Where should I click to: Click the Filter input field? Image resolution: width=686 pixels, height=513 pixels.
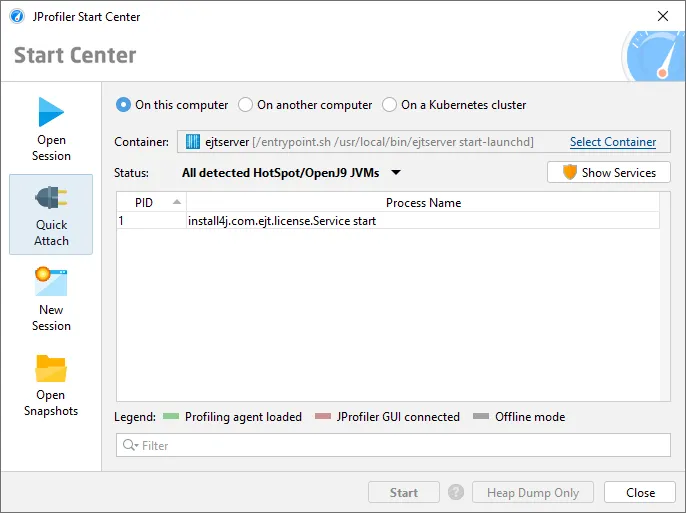pyautogui.click(x=393, y=445)
